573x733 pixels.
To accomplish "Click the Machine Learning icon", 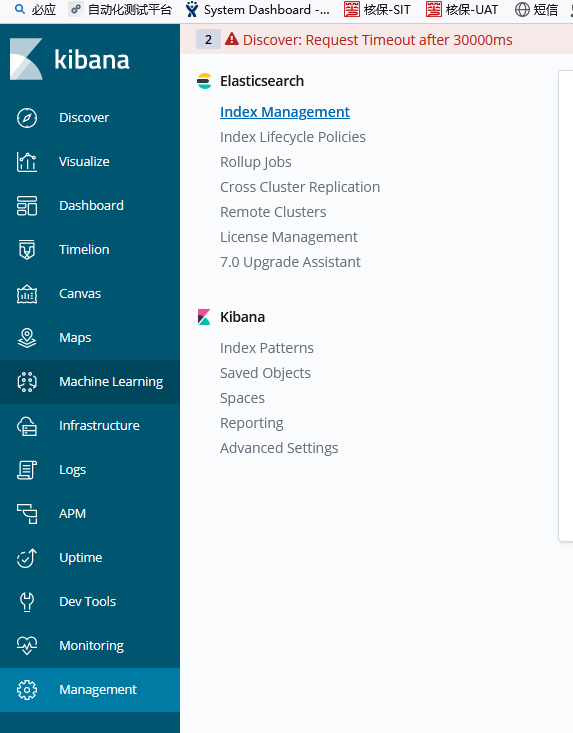I will [27, 382].
